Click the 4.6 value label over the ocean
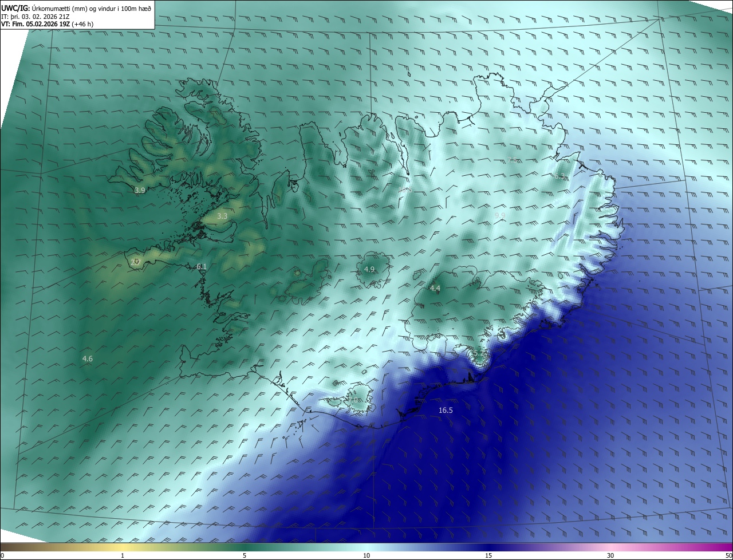The height and width of the screenshot is (560, 733). 87,359
